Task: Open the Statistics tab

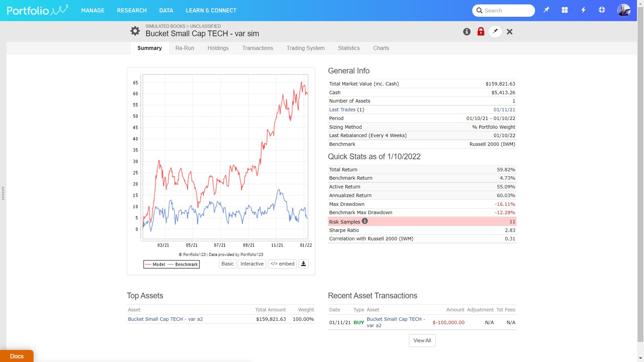Action: tap(349, 48)
